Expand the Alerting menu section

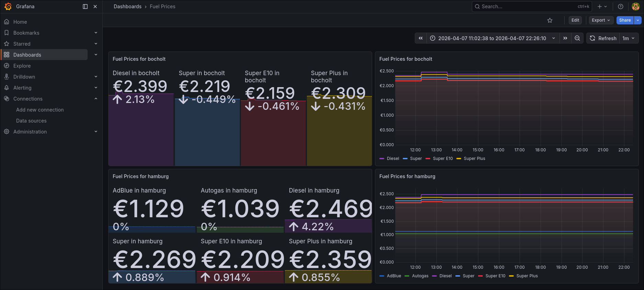[x=96, y=88]
